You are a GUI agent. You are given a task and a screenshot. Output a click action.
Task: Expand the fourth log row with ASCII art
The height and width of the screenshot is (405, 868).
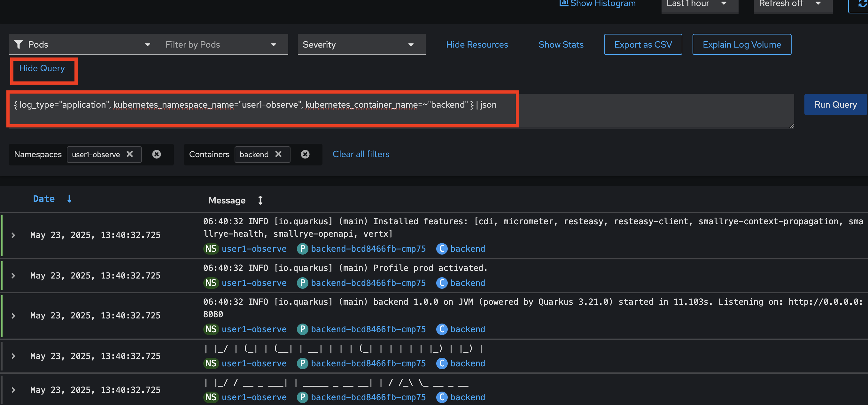pos(13,356)
